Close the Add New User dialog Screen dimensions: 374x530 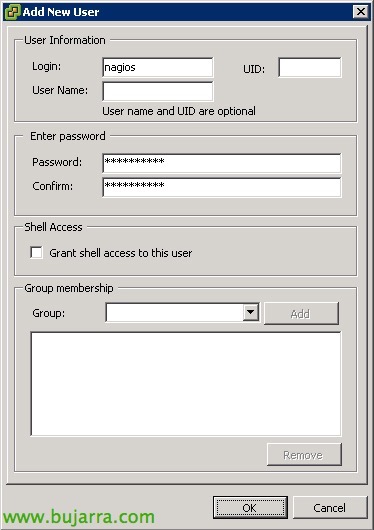pos(361,12)
